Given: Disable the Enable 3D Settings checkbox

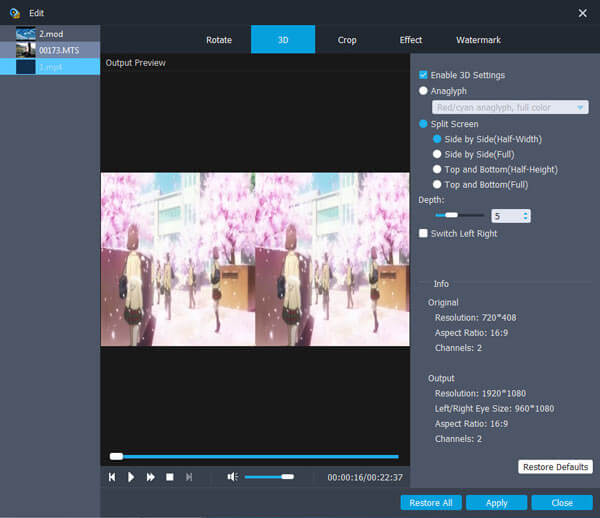Looking at the screenshot, I should pyautogui.click(x=424, y=75).
